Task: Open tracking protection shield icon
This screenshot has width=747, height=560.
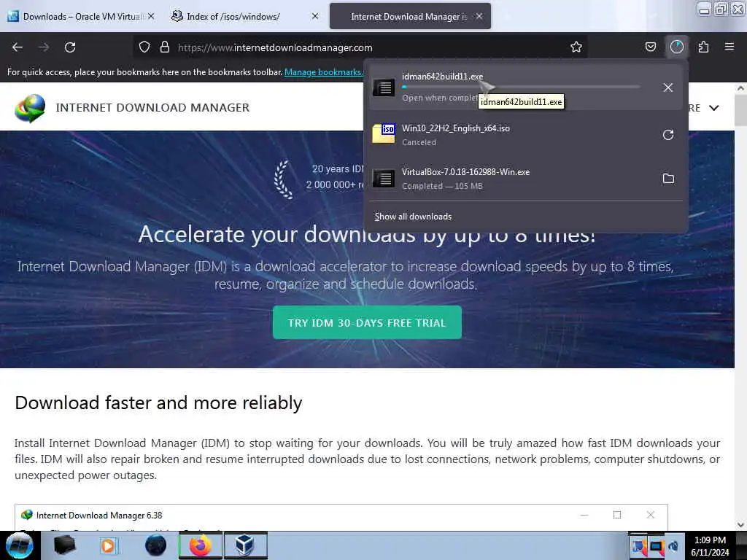Action: click(x=144, y=47)
